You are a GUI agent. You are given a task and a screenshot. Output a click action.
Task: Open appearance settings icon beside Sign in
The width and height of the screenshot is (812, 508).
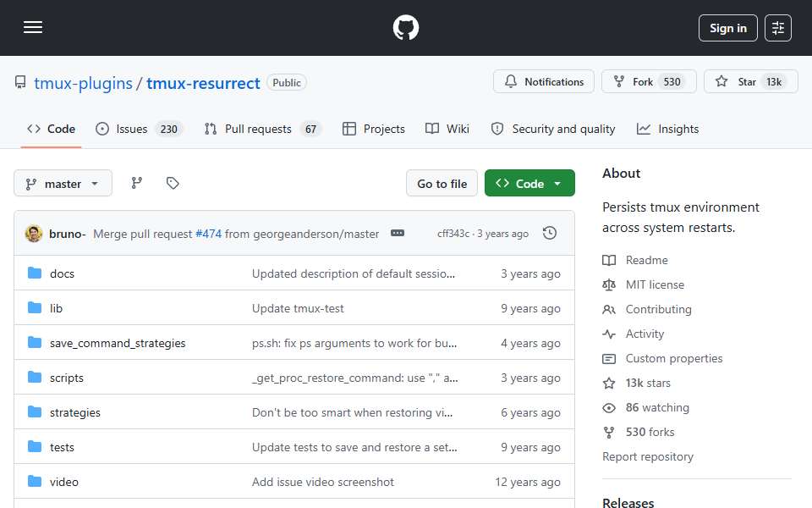[778, 28]
